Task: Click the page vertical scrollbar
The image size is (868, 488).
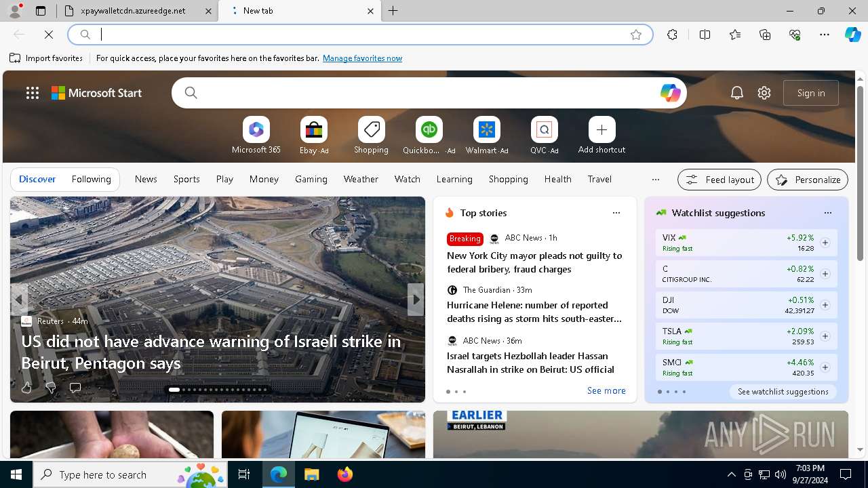Action: coord(860,174)
